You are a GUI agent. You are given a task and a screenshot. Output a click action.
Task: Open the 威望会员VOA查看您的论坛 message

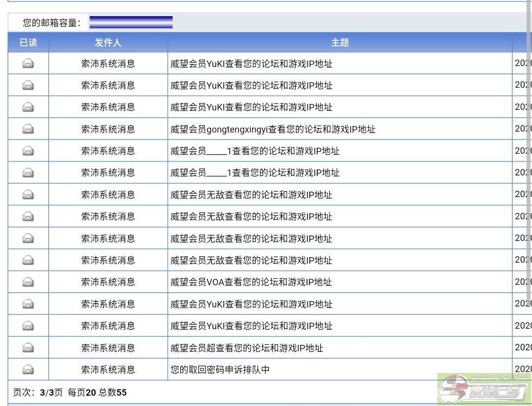(x=251, y=282)
